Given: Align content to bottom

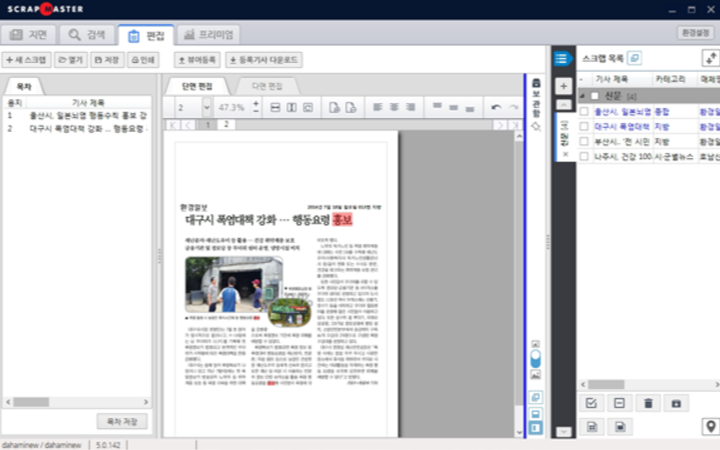Looking at the screenshot, I should (x=469, y=107).
